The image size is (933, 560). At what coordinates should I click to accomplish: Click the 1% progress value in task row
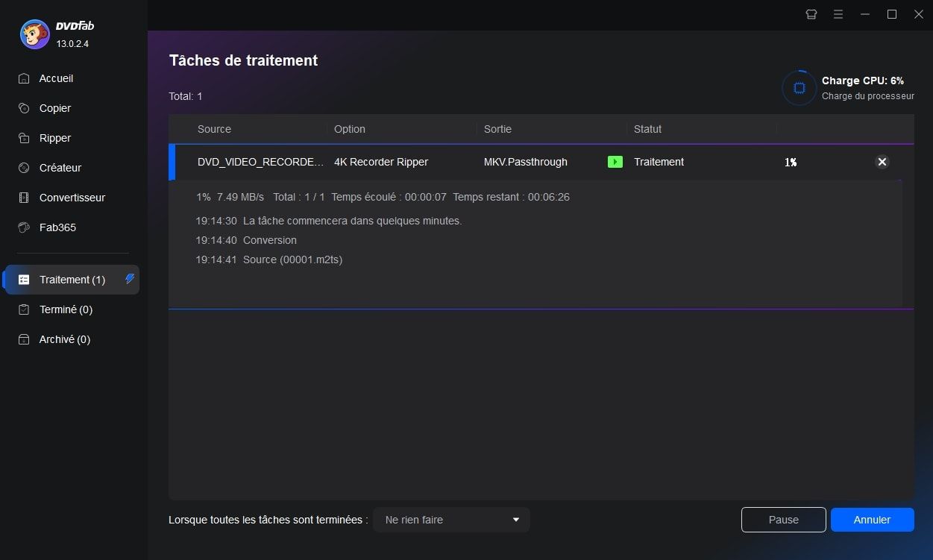pyautogui.click(x=791, y=162)
